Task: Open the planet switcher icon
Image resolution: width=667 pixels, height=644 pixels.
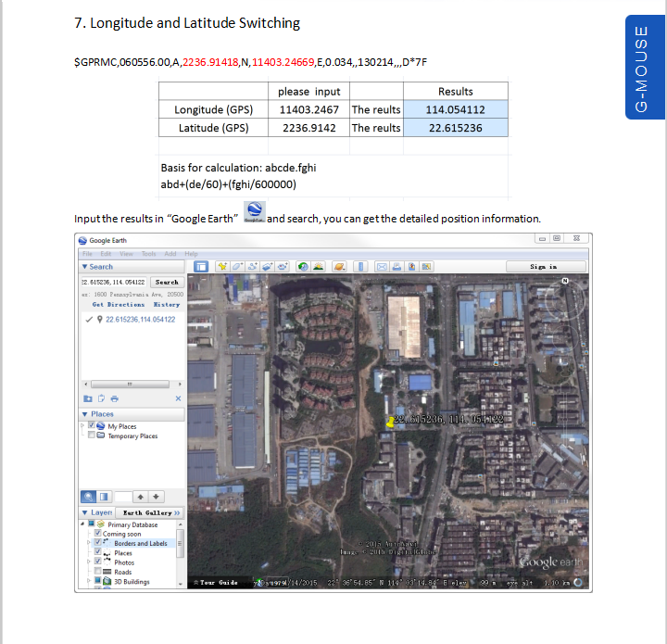Action: click(x=339, y=267)
